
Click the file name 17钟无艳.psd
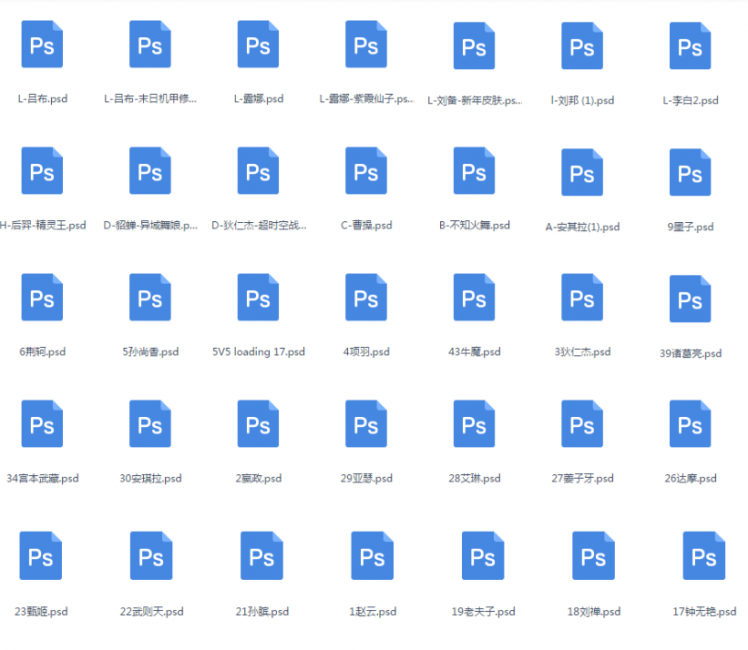(x=705, y=611)
